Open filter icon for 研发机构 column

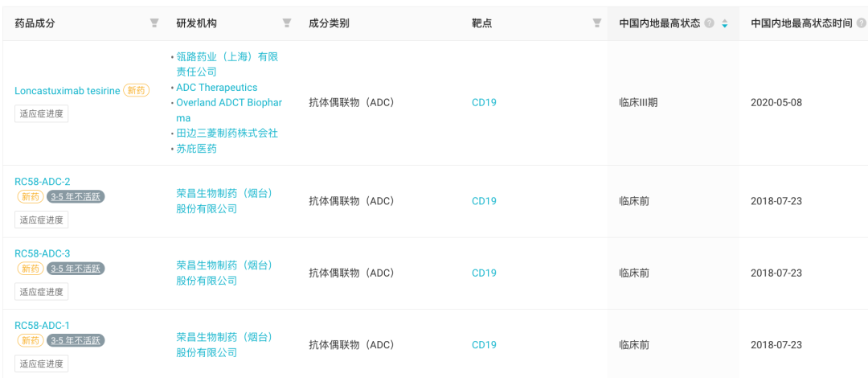pos(287,23)
